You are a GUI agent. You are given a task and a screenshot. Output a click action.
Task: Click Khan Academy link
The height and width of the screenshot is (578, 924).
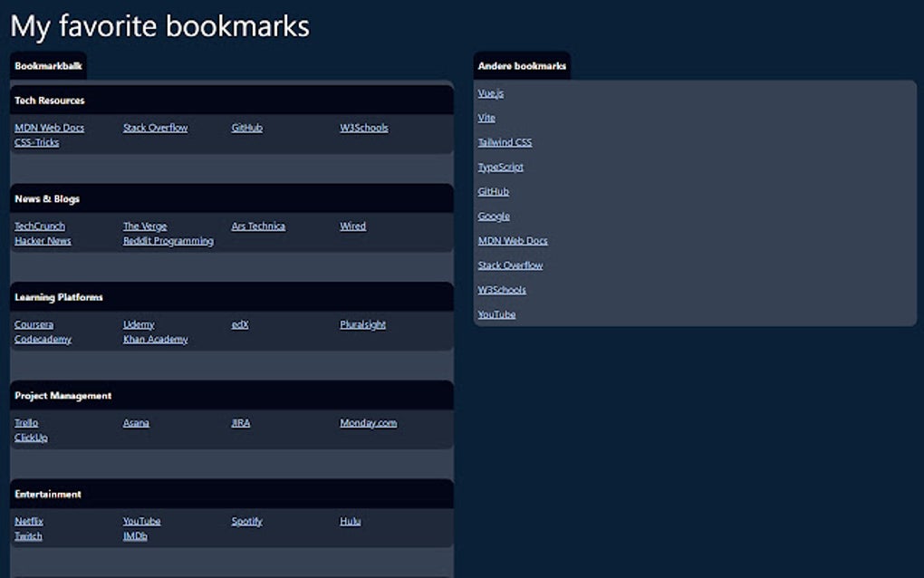pos(156,340)
